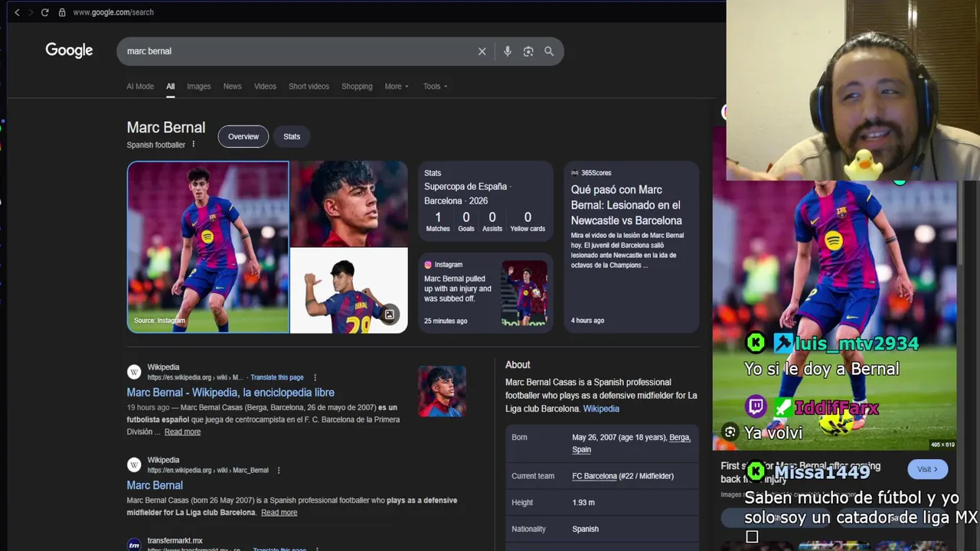Open the number 28 jersey photo
The height and width of the screenshot is (551, 980).
(x=349, y=291)
